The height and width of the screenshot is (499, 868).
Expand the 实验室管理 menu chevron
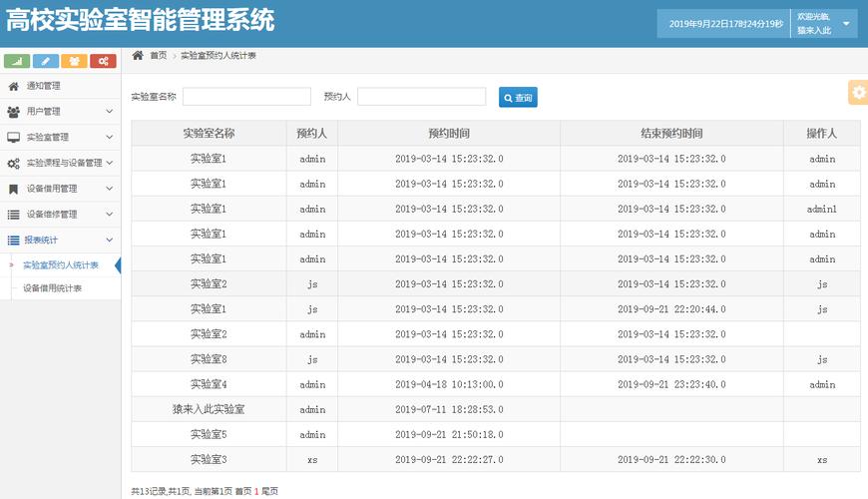click(x=109, y=137)
